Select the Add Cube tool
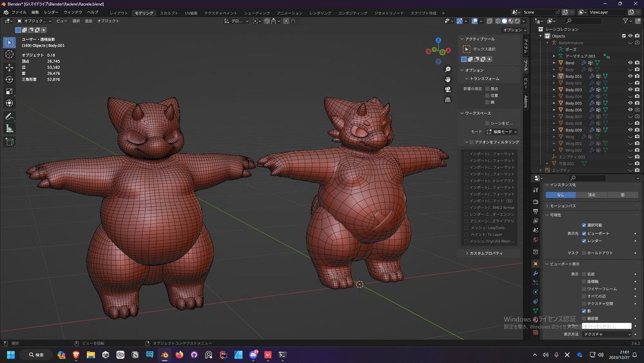This screenshot has height=363, width=644. 10,142
